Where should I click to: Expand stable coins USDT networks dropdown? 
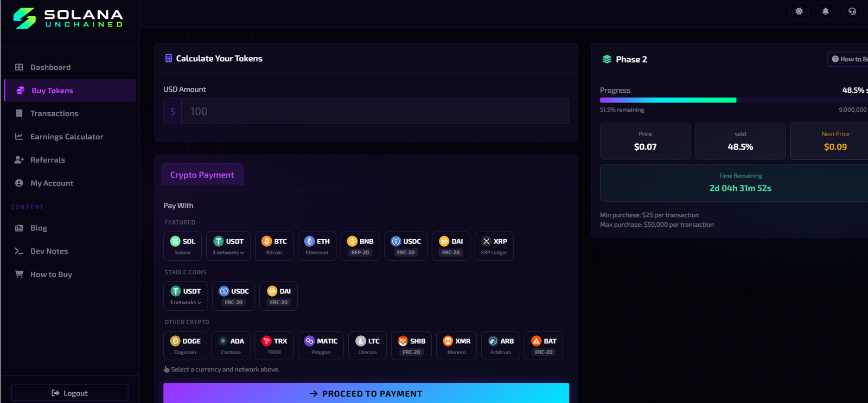(186, 296)
